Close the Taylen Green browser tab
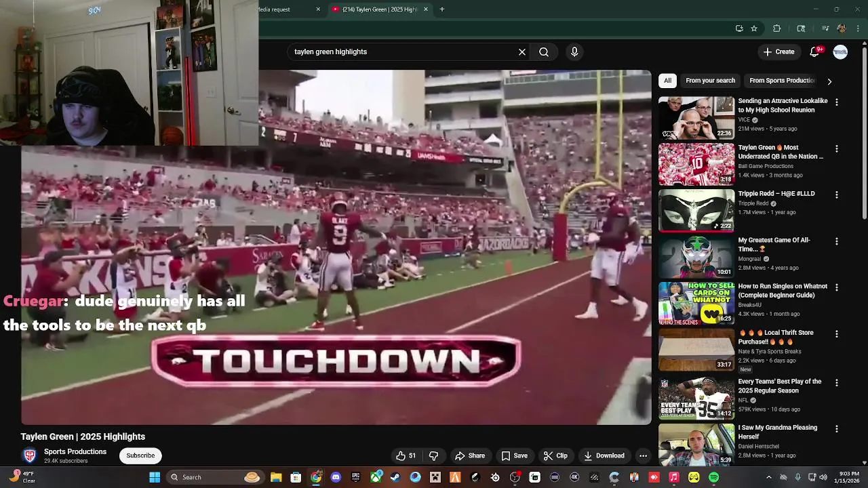This screenshot has height=488, width=868. (426, 9)
